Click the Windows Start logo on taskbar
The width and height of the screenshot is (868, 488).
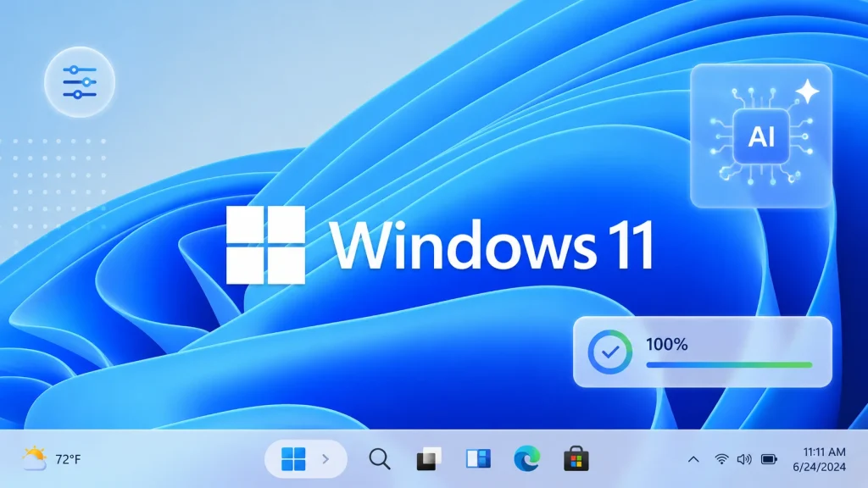click(293, 458)
